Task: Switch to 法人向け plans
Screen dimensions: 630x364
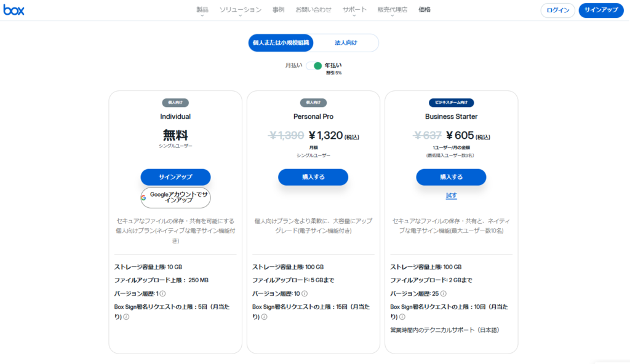Action: pyautogui.click(x=346, y=43)
